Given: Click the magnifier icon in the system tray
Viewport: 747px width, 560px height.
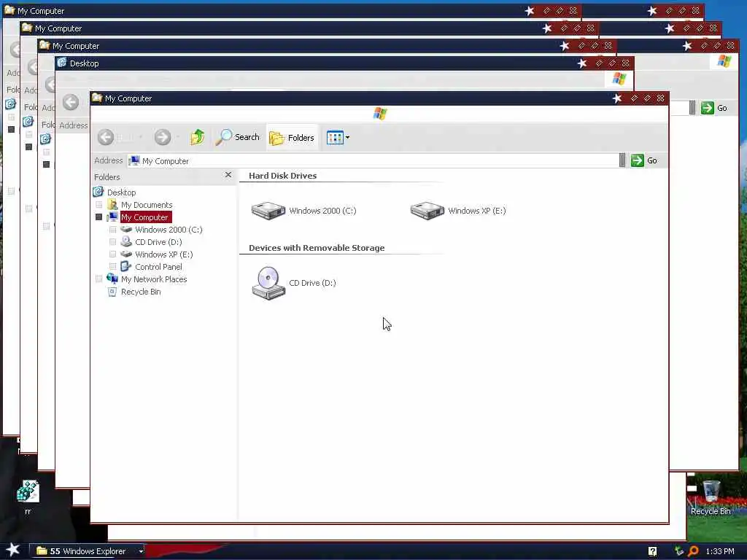Looking at the screenshot, I should (x=693, y=551).
